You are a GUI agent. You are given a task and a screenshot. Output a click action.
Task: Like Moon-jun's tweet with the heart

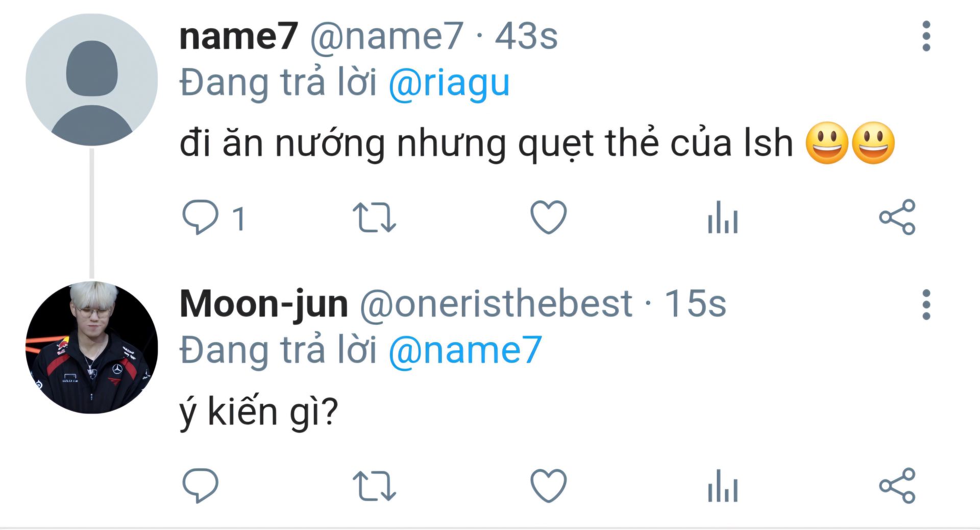[549, 486]
